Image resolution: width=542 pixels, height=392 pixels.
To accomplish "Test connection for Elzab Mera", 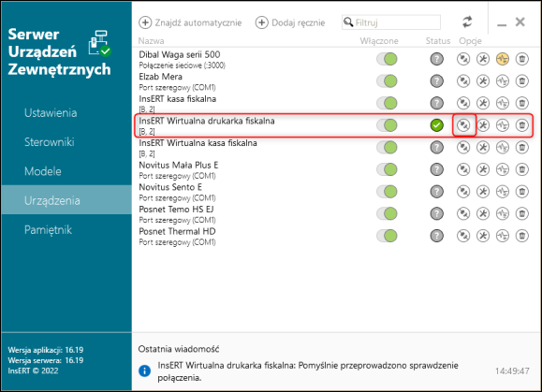I will point(463,81).
